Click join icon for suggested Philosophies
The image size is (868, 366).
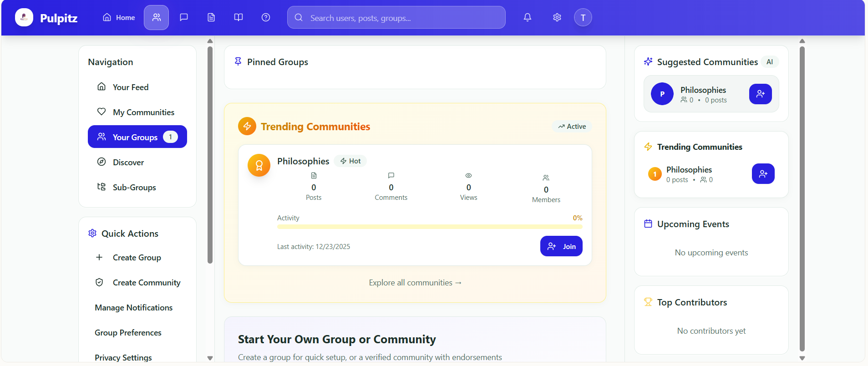click(761, 94)
